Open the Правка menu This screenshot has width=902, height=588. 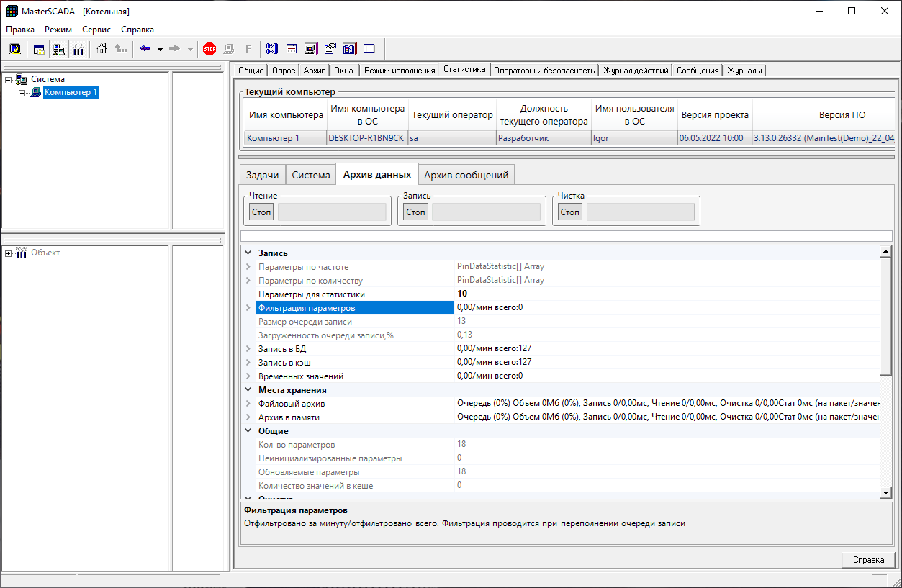click(x=20, y=30)
